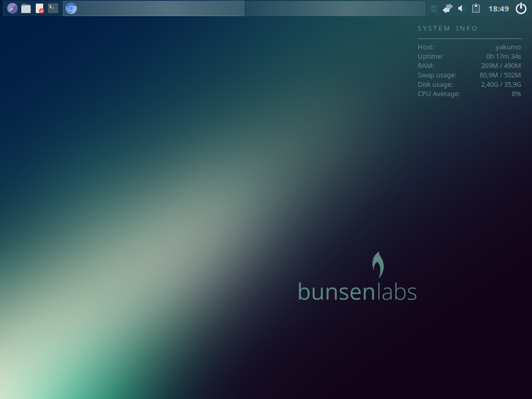Click the disk usage value "2,40G / 35,9G"
The width and height of the screenshot is (532, 399).
point(501,85)
